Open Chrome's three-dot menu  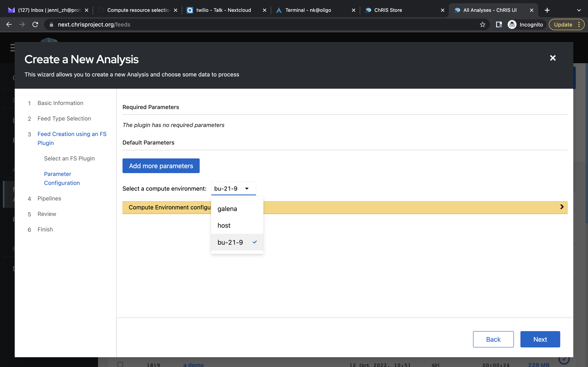tap(579, 24)
